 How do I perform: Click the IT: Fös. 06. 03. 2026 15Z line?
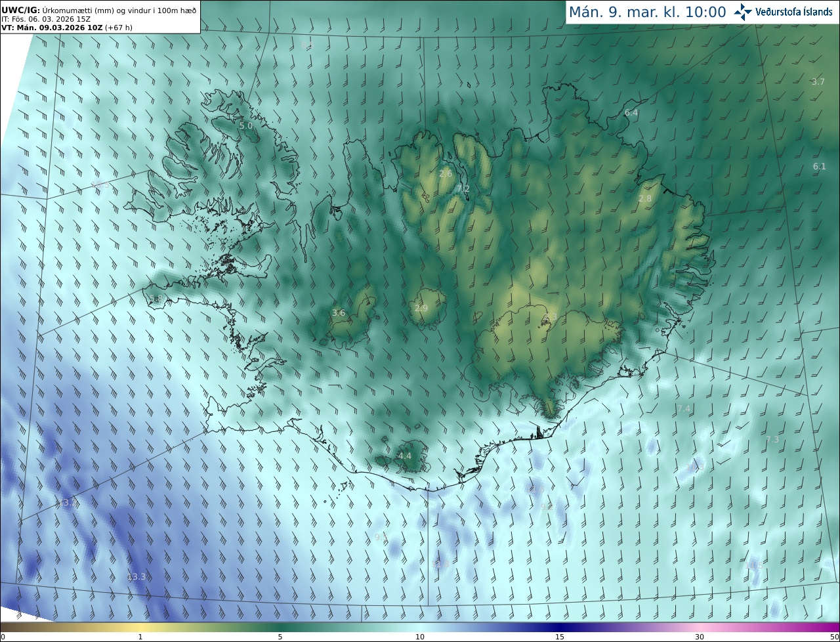pos(45,19)
